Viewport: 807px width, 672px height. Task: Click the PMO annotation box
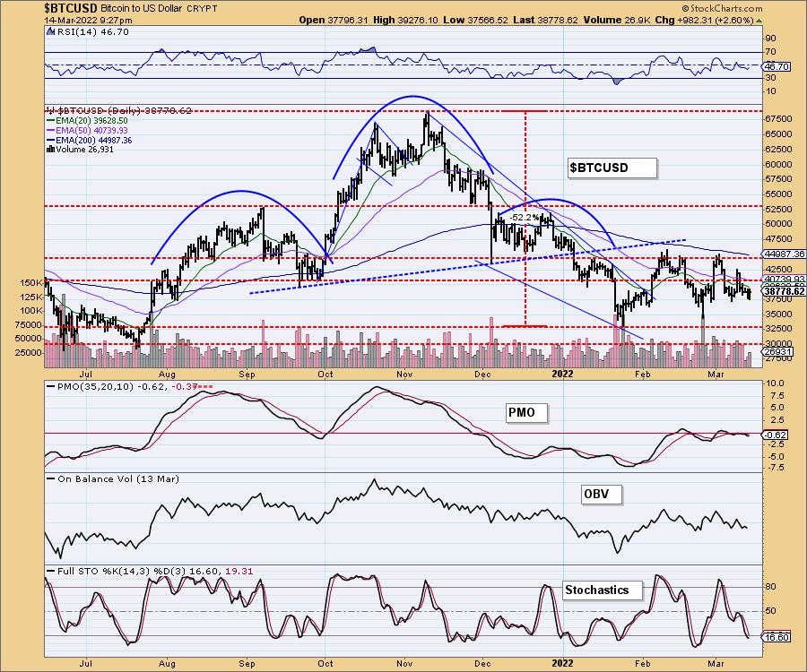(x=526, y=412)
